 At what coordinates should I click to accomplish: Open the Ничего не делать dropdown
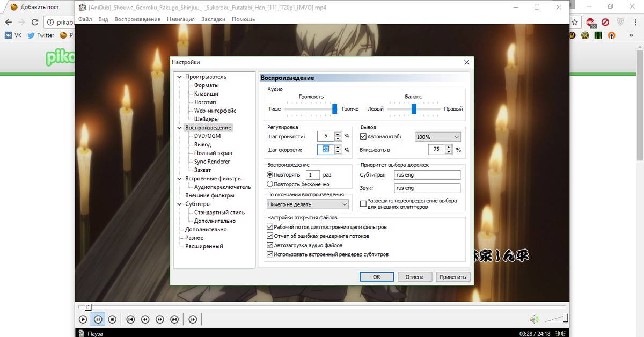coord(308,204)
